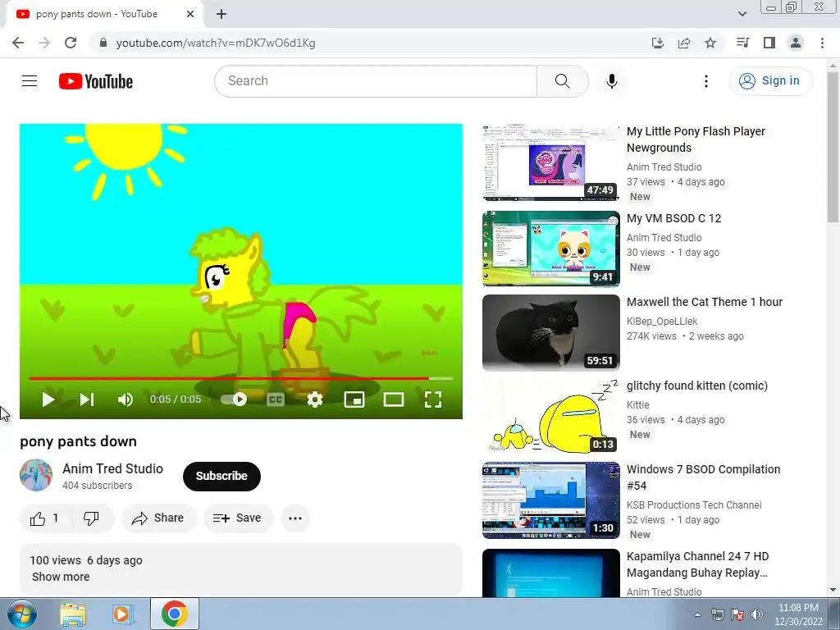Toggle the autoplay switch in player
Screen dimensions: 840x630
click(x=234, y=399)
